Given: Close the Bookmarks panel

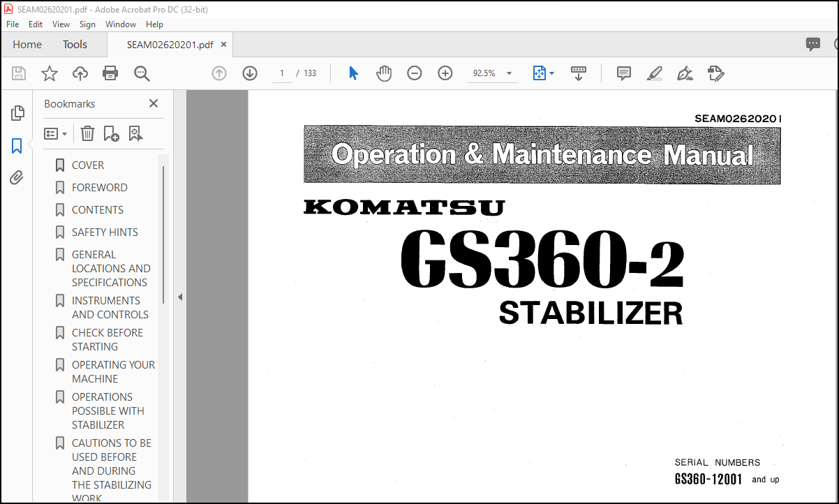Looking at the screenshot, I should [x=154, y=103].
